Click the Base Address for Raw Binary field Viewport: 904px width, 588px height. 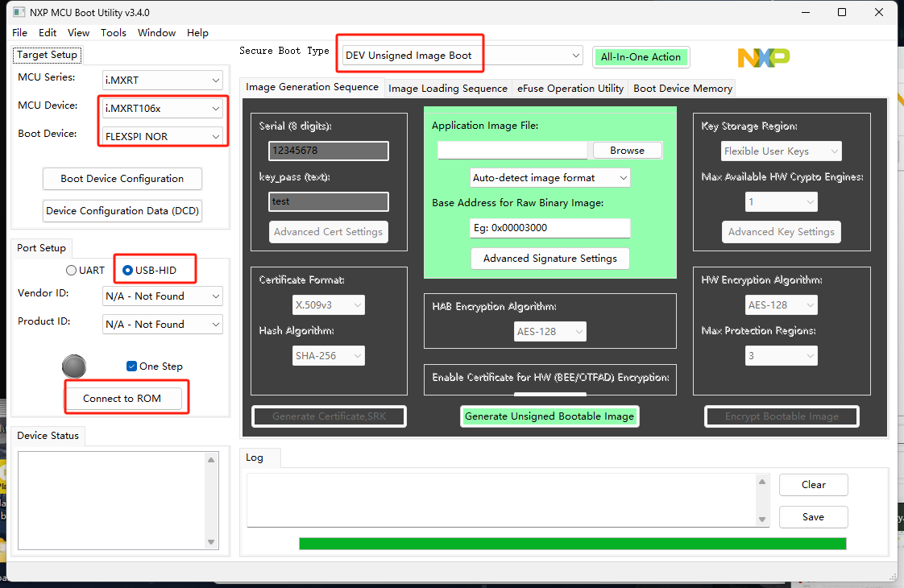coord(550,228)
